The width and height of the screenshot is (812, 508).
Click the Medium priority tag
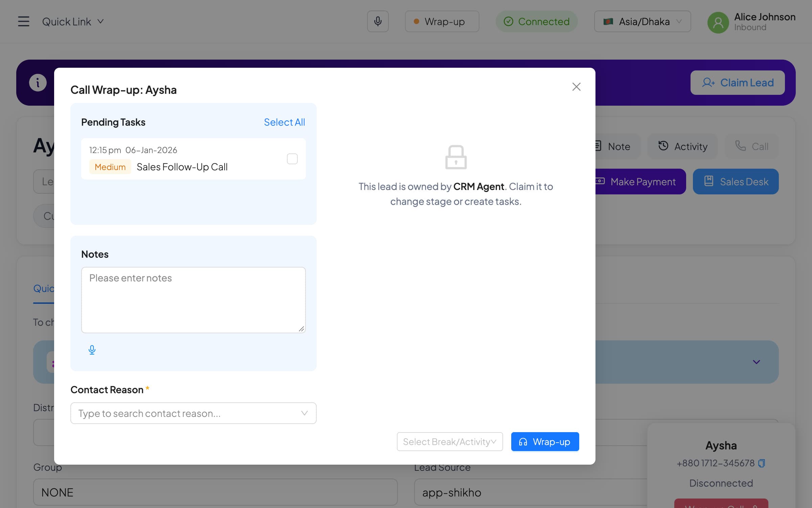pyautogui.click(x=110, y=167)
